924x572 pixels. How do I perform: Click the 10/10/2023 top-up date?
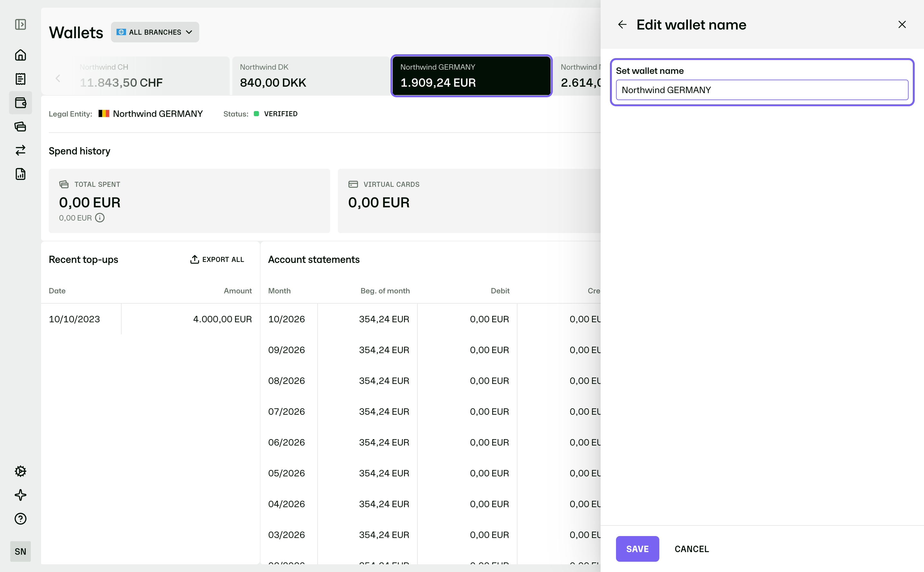74,319
